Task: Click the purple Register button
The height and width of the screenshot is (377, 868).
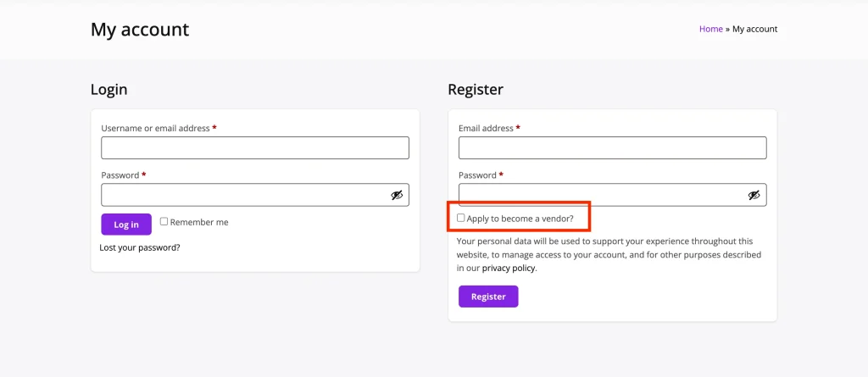Action: pyautogui.click(x=488, y=297)
